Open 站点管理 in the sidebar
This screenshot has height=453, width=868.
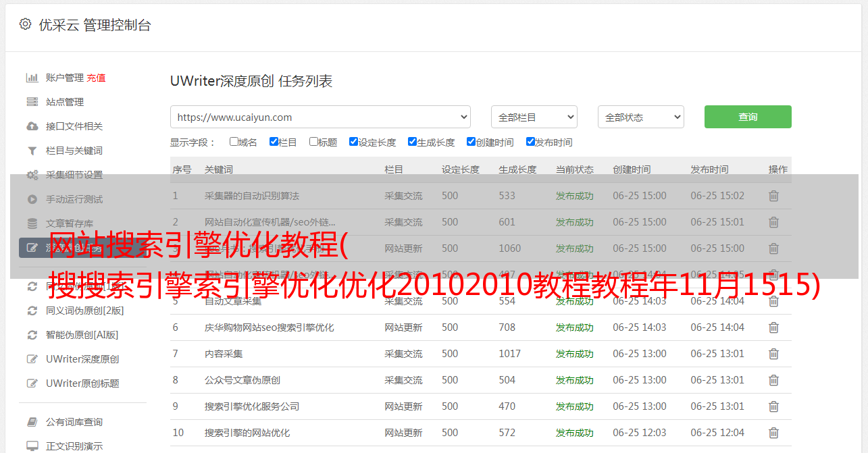(65, 102)
